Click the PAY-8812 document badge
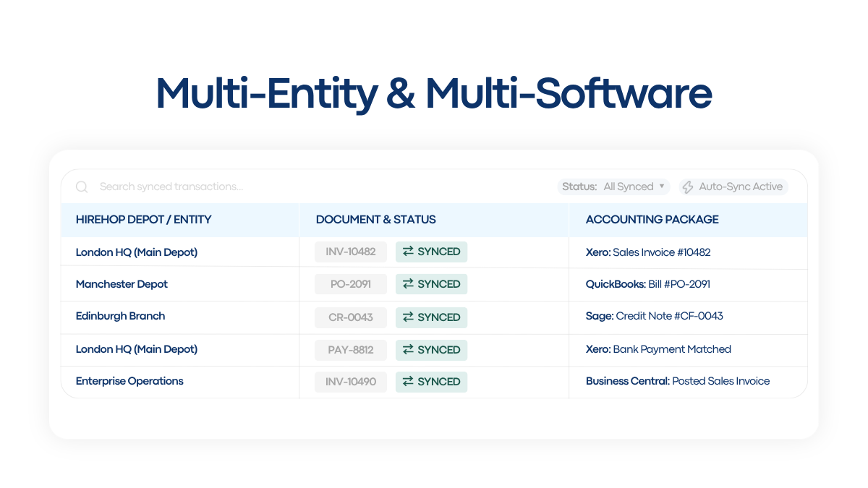This screenshot has height=488, width=868. point(351,350)
